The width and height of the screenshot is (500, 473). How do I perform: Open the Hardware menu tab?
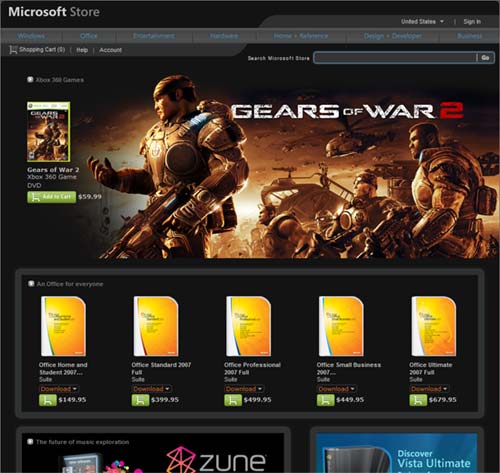tap(224, 36)
